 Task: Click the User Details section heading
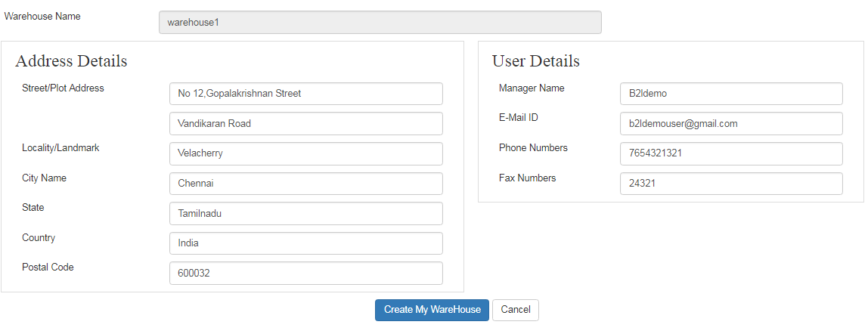535,61
